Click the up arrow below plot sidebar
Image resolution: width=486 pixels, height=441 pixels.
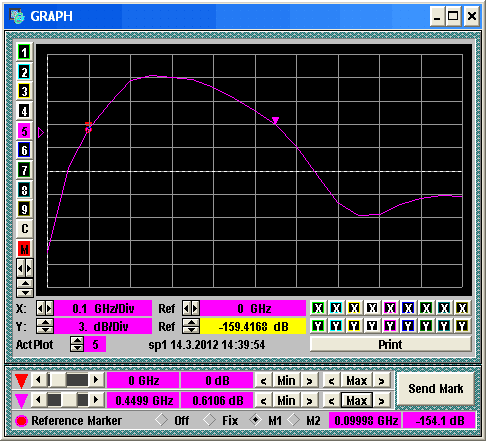coord(25,284)
